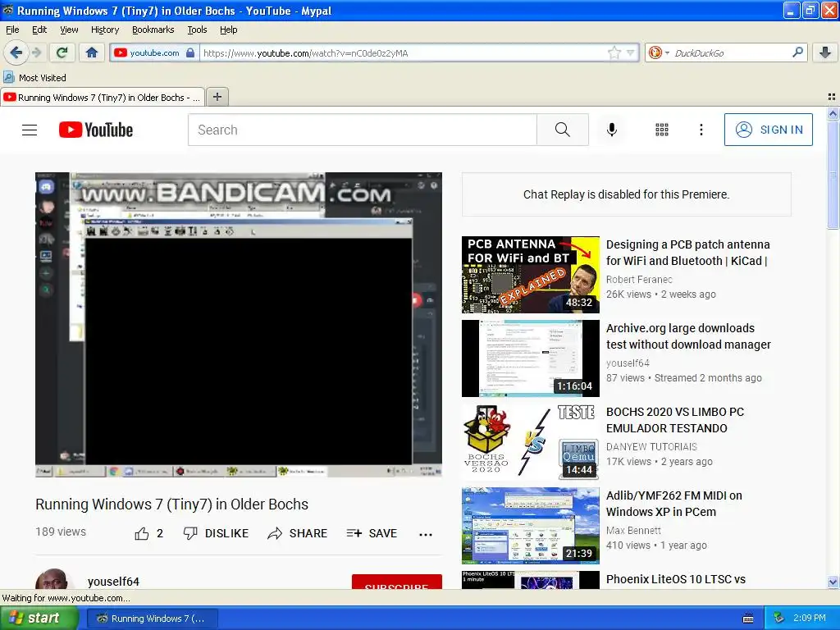
Task: Open Archive.org large downloads test title
Action: click(688, 336)
